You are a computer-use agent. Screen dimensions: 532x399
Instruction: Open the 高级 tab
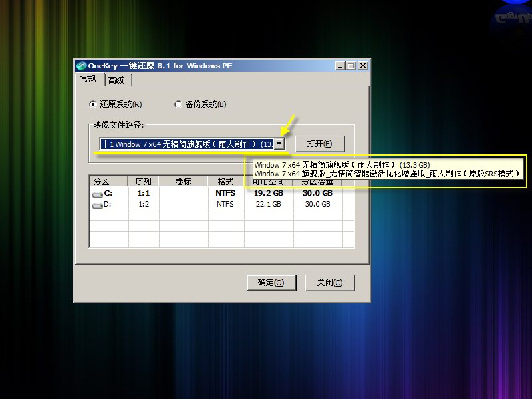[116, 80]
